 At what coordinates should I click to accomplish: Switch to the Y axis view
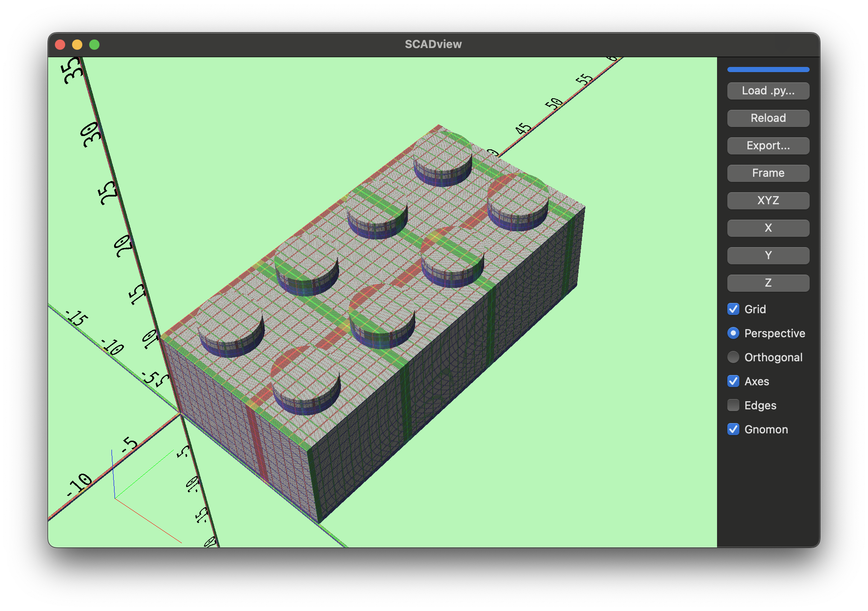768,255
